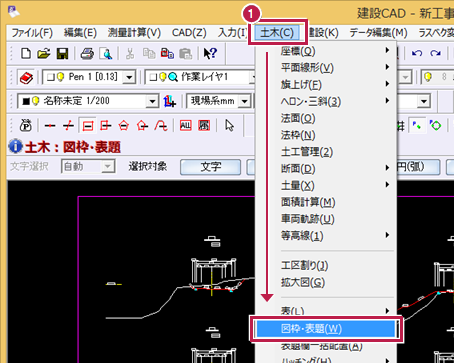
Task: Click the New file icon
Action: 26,53
